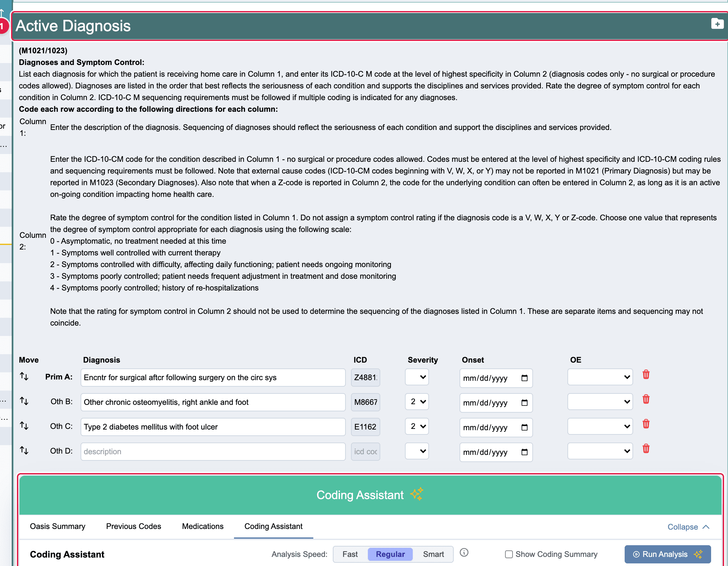Click sparkle icon beside Coding Assistant banner
The image size is (728, 566).
click(x=417, y=494)
